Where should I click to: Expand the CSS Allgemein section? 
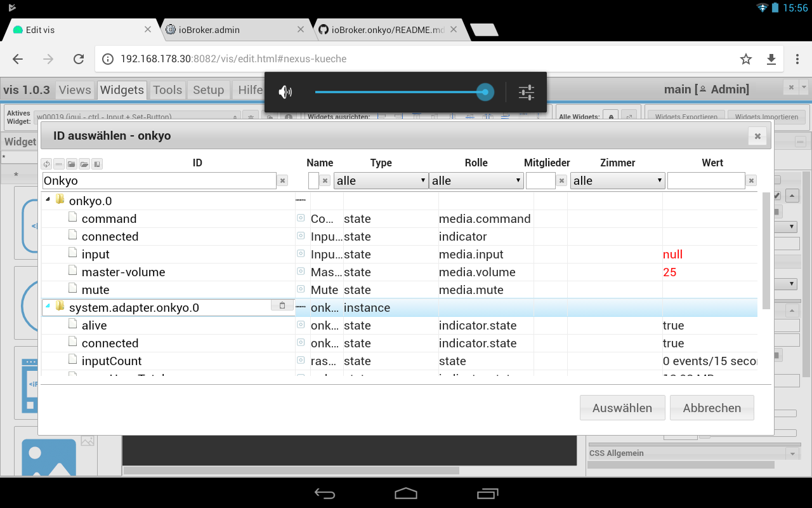point(792,453)
